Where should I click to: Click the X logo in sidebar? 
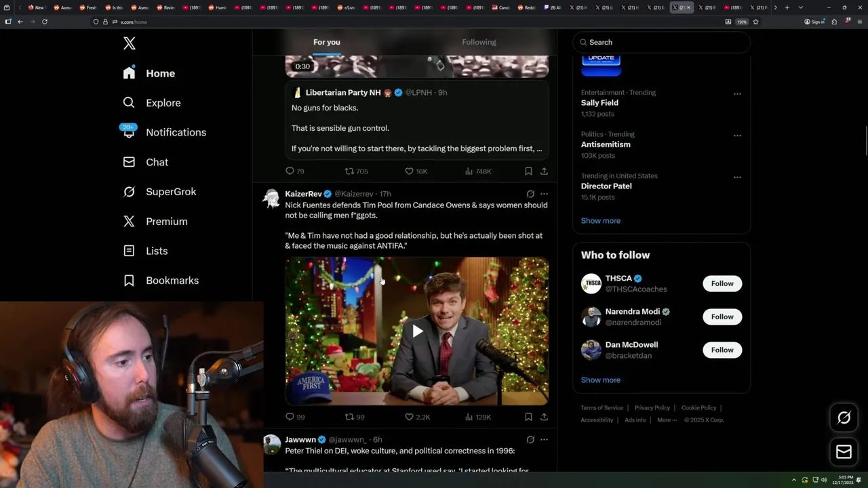pos(130,43)
